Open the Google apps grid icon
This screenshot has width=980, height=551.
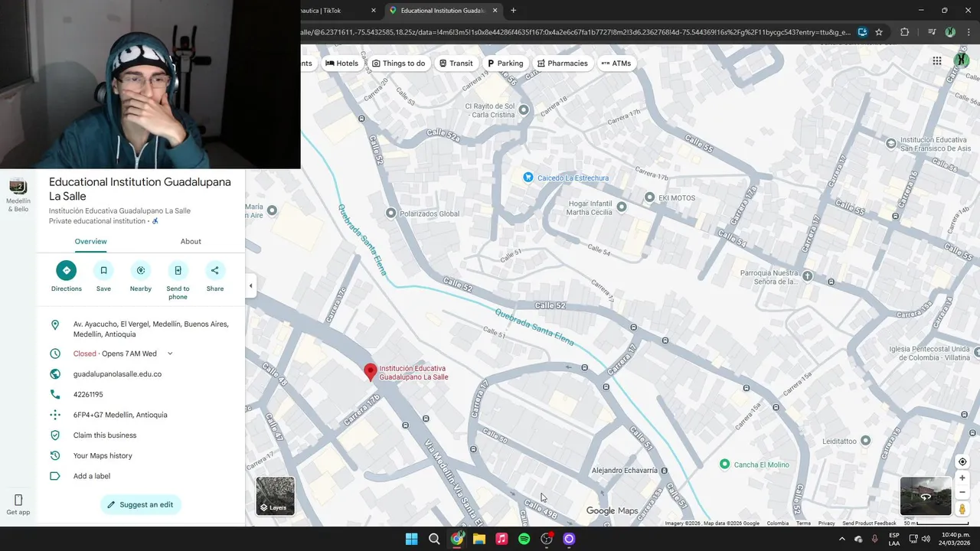[x=937, y=61]
